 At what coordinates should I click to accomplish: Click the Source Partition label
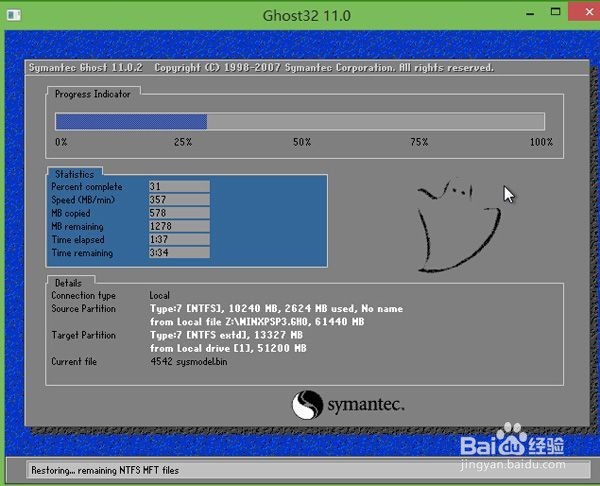83,308
